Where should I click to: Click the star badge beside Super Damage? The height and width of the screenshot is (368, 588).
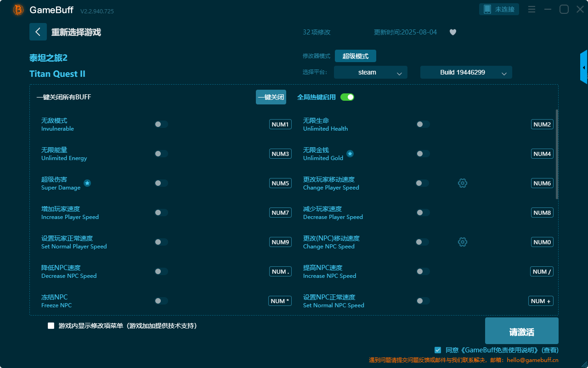pyautogui.click(x=87, y=183)
